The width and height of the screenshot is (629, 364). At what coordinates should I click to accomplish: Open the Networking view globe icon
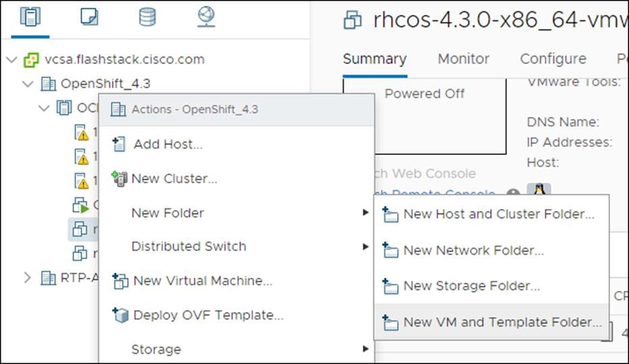[x=206, y=18]
